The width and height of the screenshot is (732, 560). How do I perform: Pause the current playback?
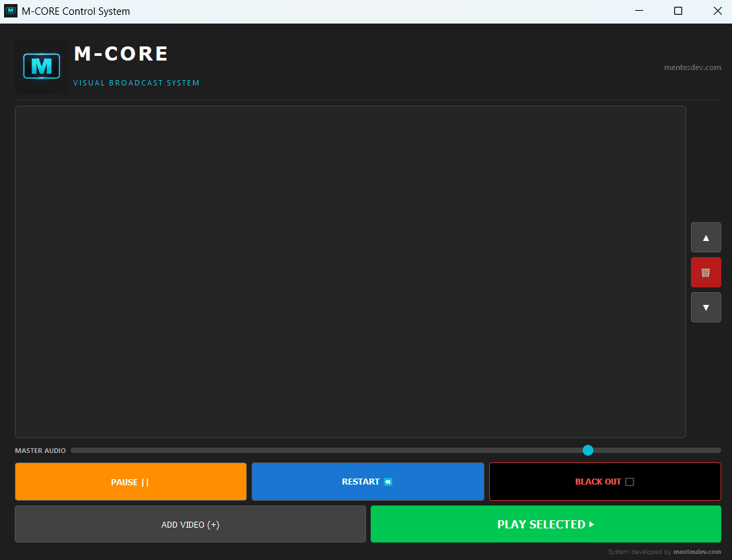[131, 481]
